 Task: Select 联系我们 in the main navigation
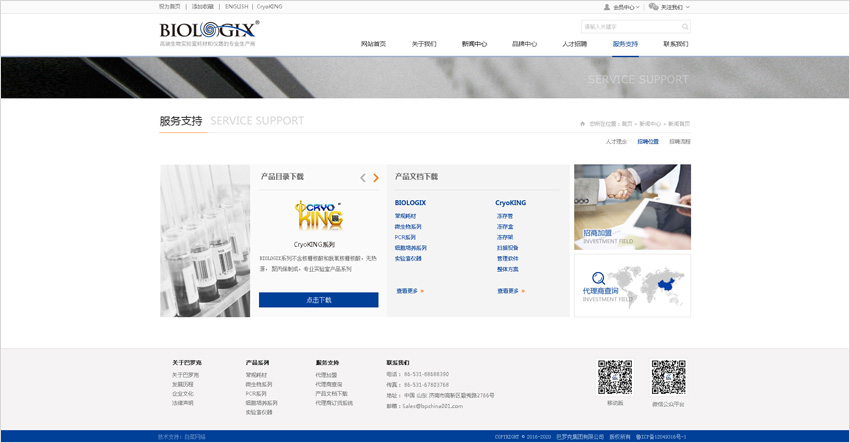pyautogui.click(x=676, y=44)
